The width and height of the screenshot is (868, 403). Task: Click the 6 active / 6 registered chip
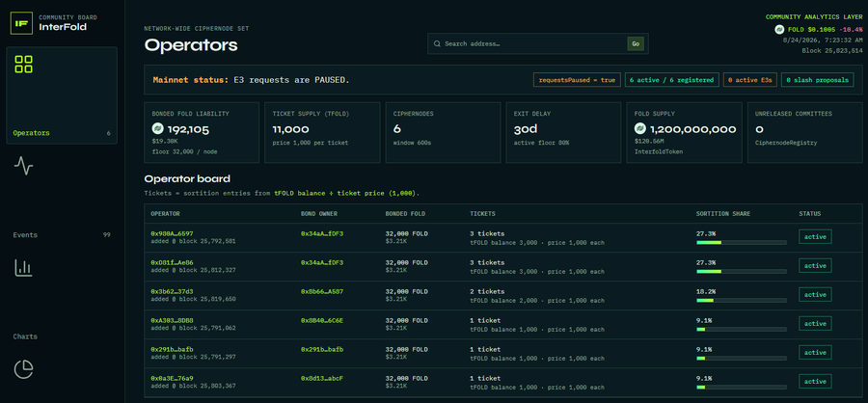(x=671, y=80)
